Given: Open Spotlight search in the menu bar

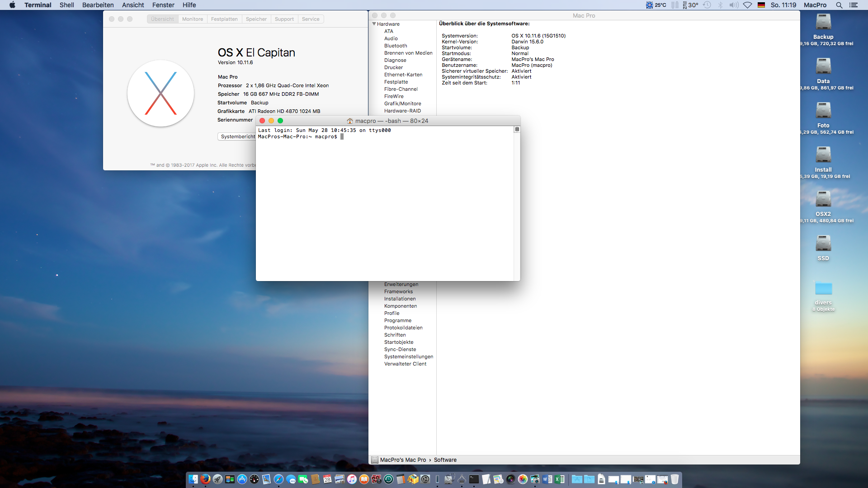Looking at the screenshot, I should coord(839,5).
